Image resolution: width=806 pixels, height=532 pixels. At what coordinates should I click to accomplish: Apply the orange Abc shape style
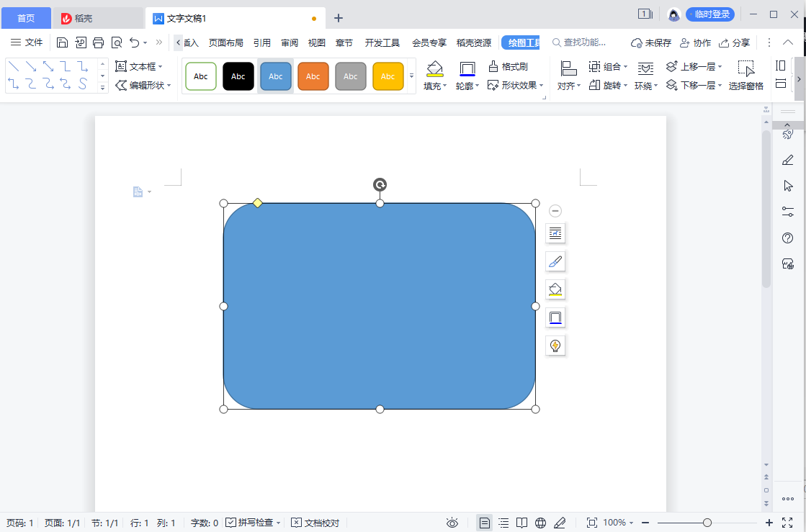point(313,76)
